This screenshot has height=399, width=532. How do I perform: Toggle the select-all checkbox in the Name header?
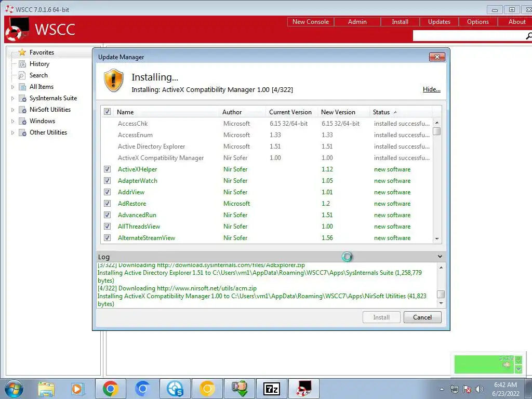(x=107, y=112)
